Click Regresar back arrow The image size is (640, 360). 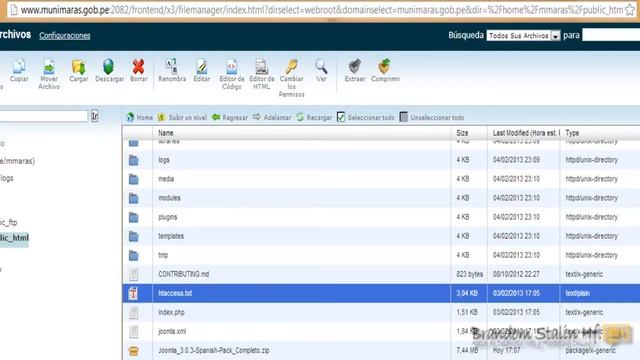[x=230, y=118]
